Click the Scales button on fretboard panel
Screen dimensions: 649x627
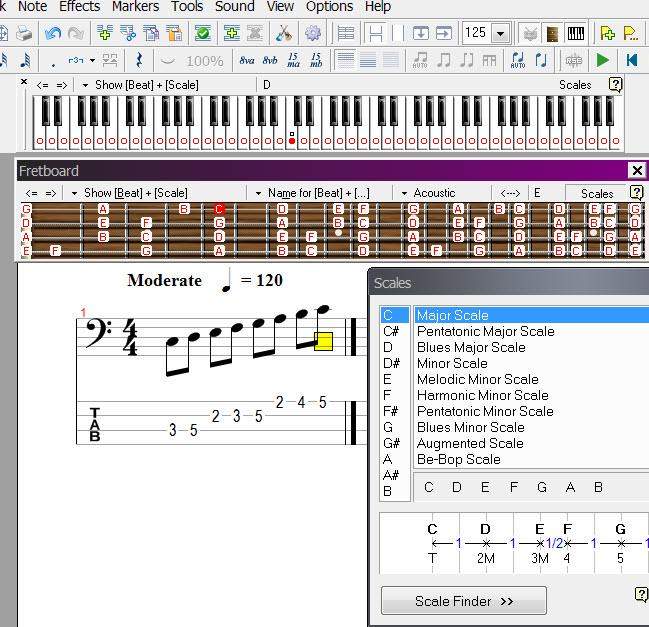click(596, 193)
